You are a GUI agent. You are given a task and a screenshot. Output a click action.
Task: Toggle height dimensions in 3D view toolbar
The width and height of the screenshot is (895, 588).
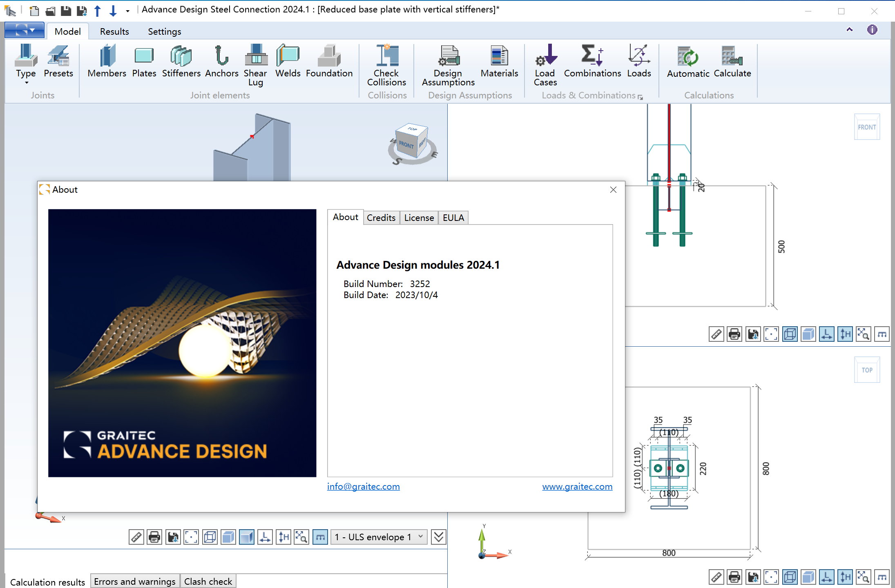coord(283,537)
